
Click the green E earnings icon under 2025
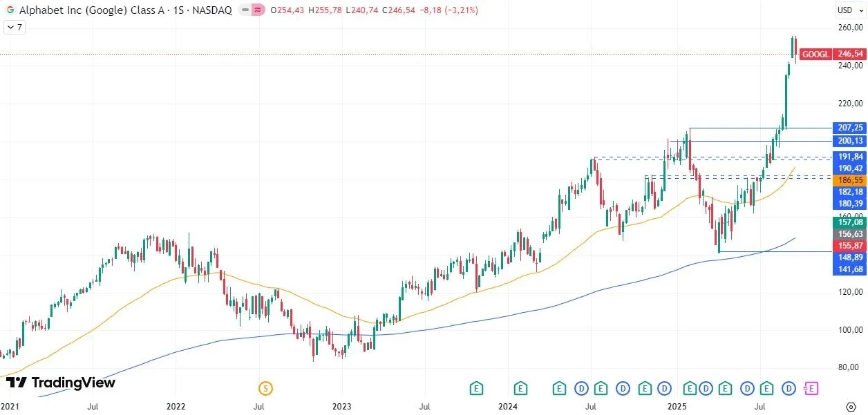pos(689,389)
